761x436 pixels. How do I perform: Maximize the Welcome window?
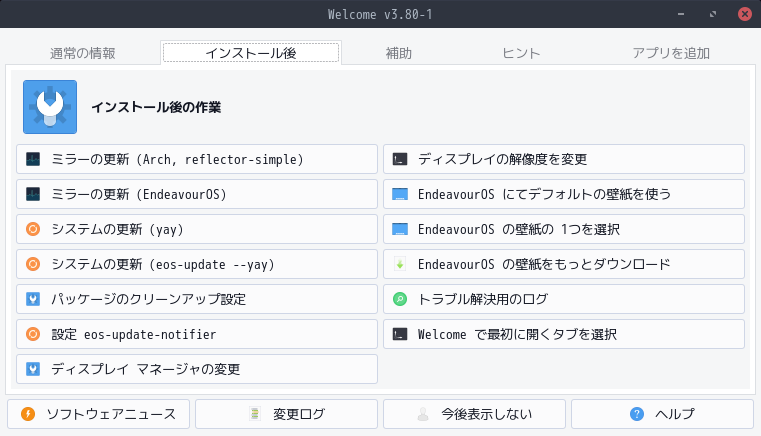(x=712, y=14)
